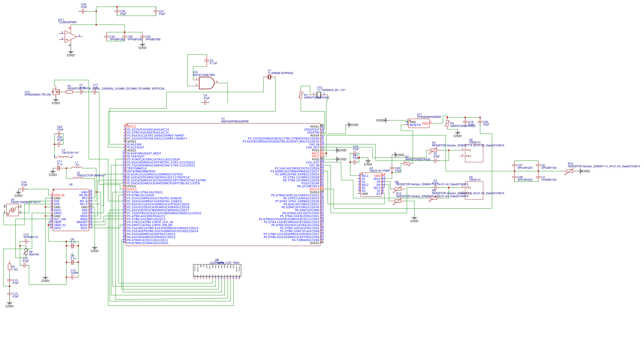The width and height of the screenshot is (644, 346).
Task: Select the TLV9042IPWR label text
Action: [67, 22]
